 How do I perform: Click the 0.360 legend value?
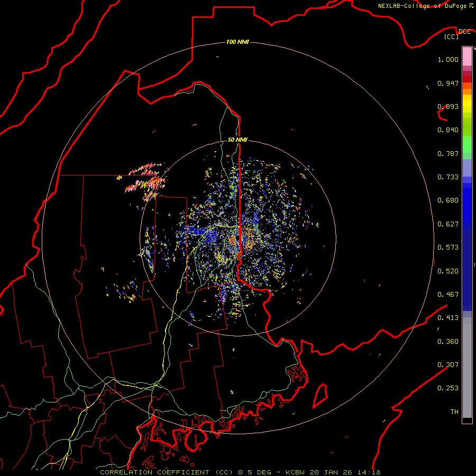pyautogui.click(x=448, y=342)
